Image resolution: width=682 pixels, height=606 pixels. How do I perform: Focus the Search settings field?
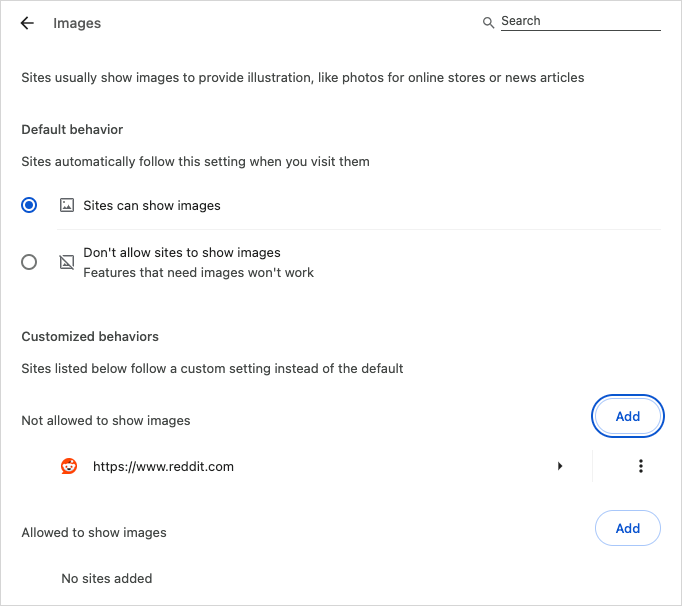(580, 21)
